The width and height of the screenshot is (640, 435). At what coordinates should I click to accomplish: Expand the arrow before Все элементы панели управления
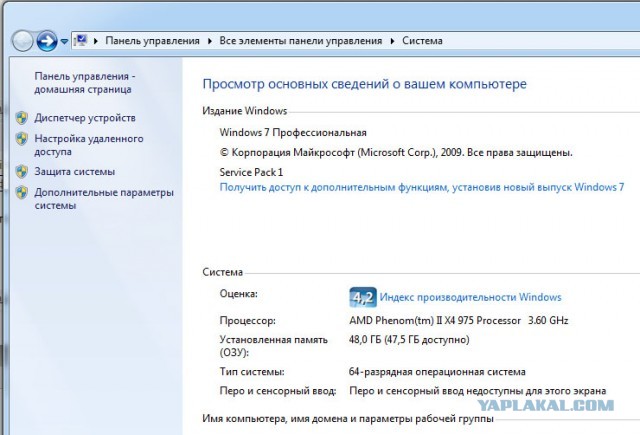[x=210, y=41]
